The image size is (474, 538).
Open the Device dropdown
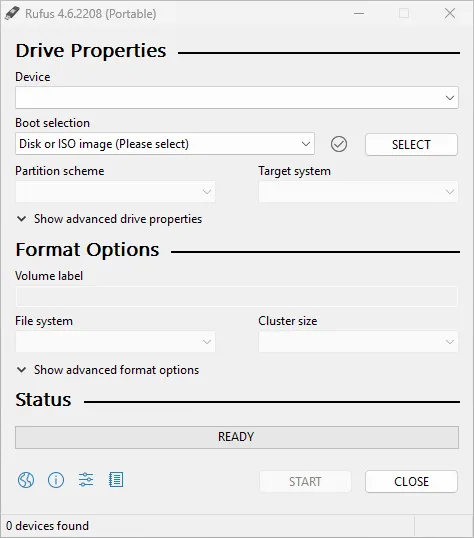(237, 98)
